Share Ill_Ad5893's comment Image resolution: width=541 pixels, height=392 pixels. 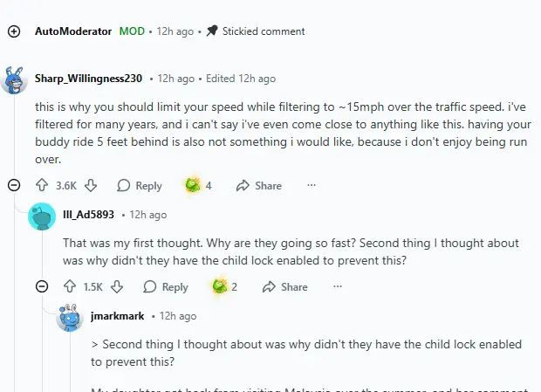[285, 286]
